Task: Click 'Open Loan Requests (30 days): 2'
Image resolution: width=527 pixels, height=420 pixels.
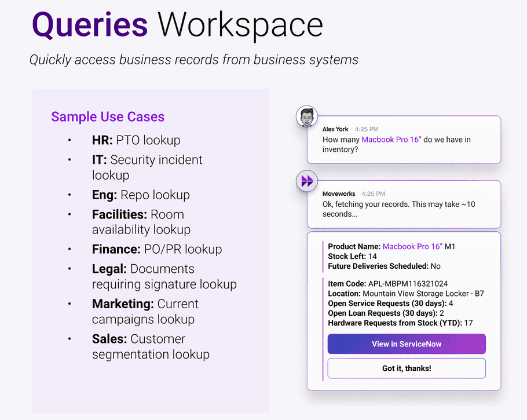Action: point(386,313)
